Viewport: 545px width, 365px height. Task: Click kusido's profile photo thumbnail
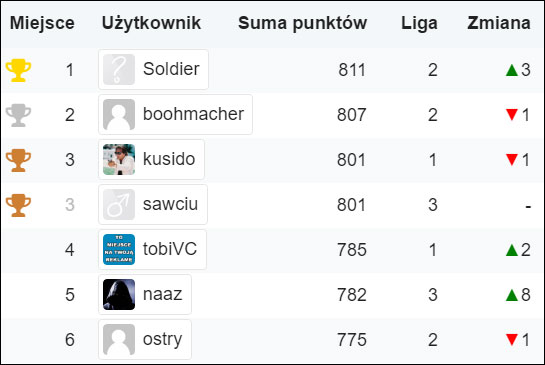(x=119, y=159)
